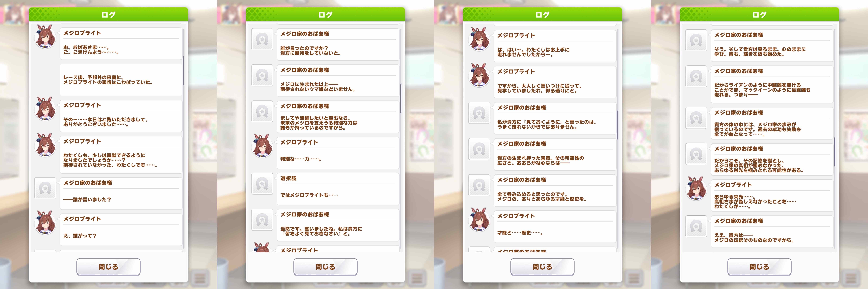Click 閉じる below the log with '才能と……歴史……。'

(x=542, y=267)
